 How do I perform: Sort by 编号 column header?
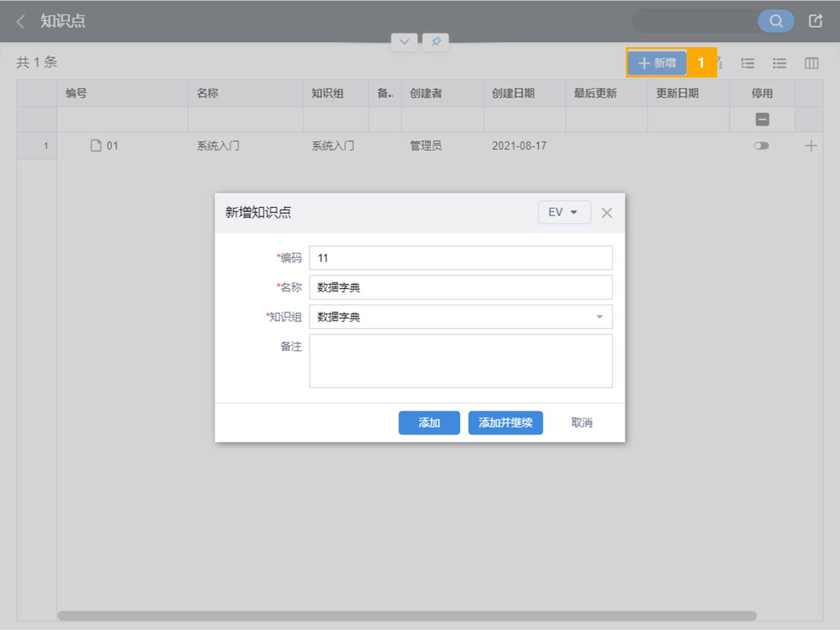pyautogui.click(x=123, y=93)
